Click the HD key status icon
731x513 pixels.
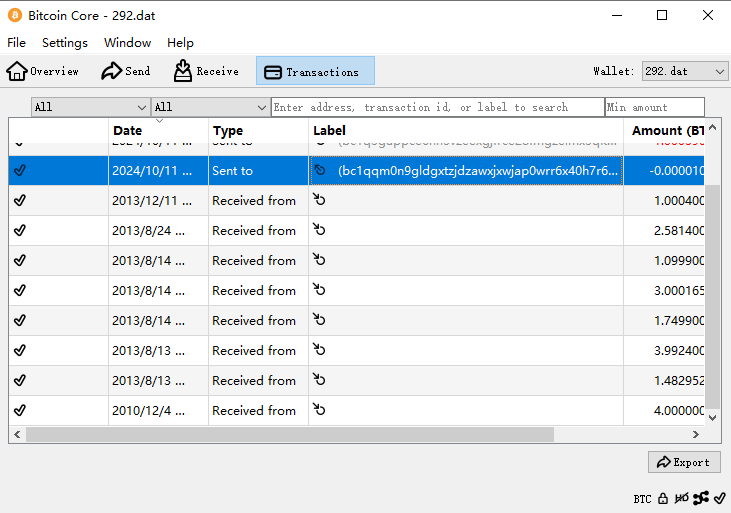[681, 498]
